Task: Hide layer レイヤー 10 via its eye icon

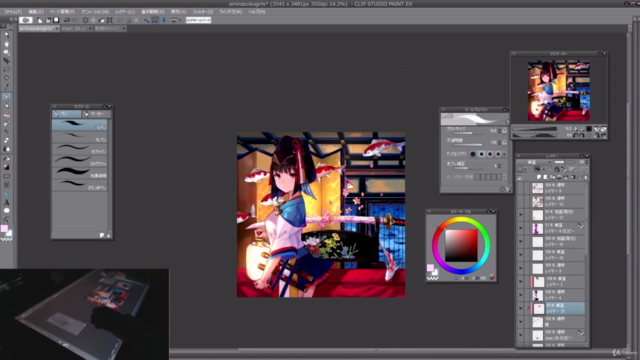Action: [x=520, y=255]
